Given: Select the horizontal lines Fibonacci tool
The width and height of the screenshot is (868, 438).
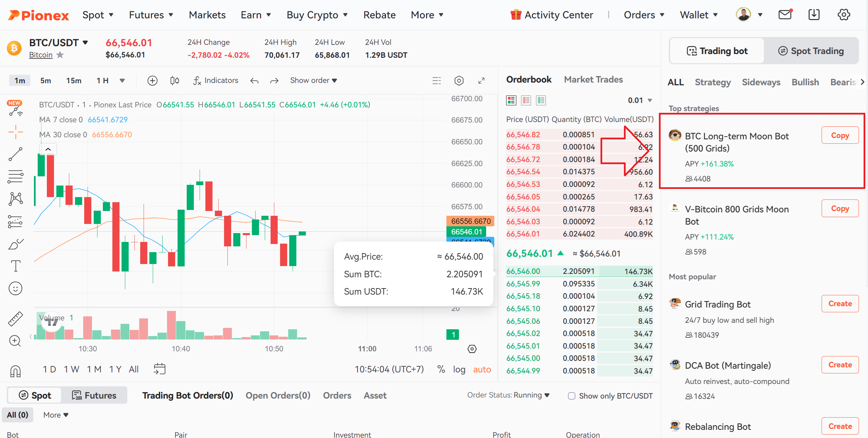Looking at the screenshot, I should [x=16, y=177].
